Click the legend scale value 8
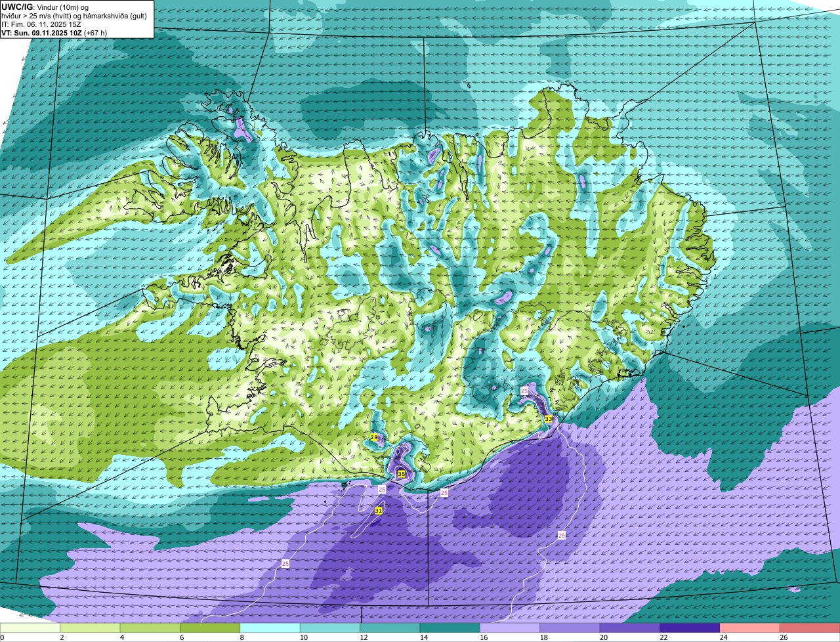Viewport: 840px width, 642px height. 241,637
